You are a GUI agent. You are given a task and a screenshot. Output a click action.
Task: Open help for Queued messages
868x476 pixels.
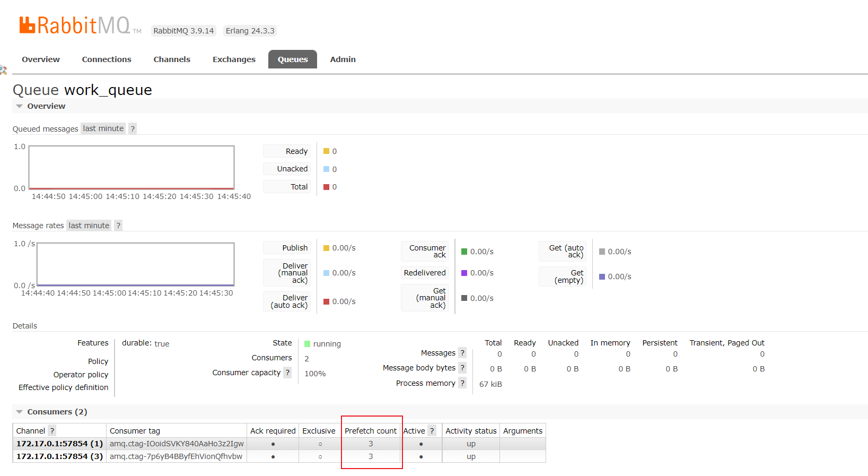coord(133,128)
